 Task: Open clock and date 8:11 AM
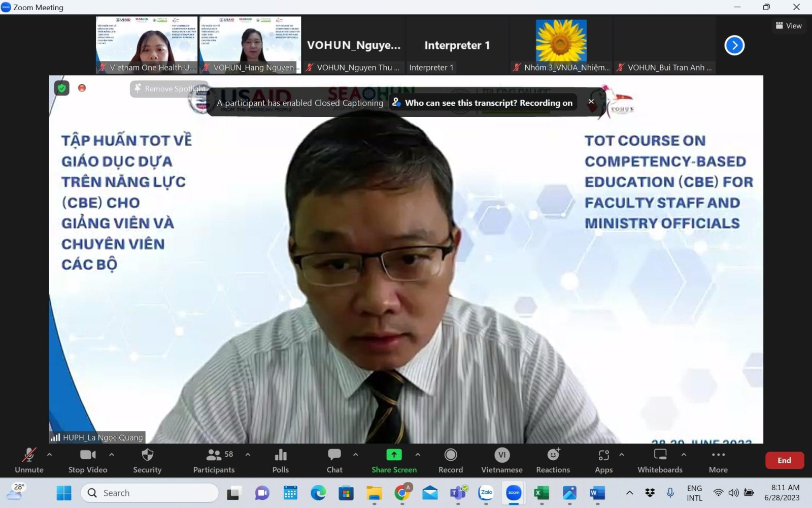(782, 493)
